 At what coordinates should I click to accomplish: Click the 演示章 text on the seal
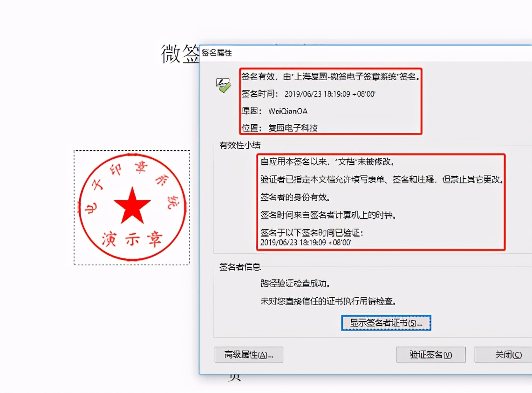(x=132, y=239)
